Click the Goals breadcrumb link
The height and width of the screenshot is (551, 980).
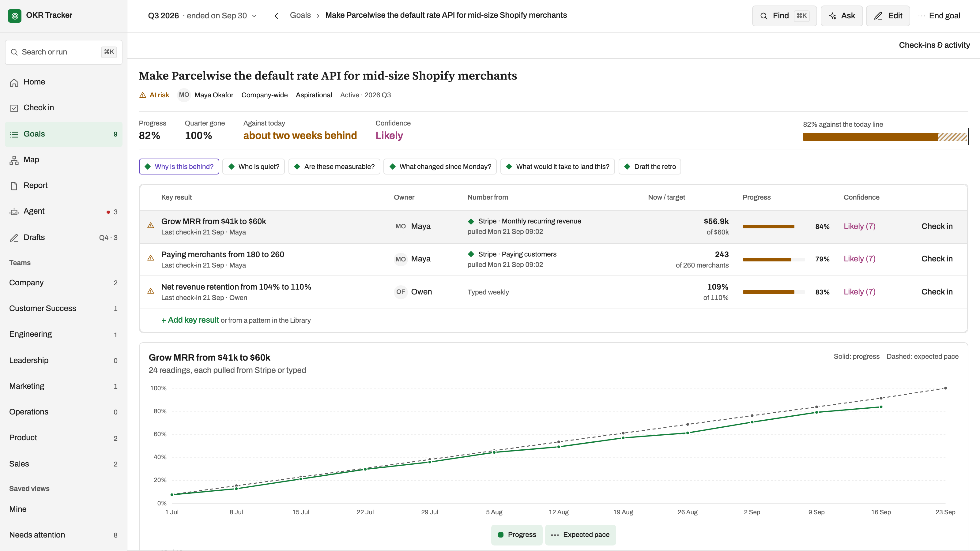300,15
